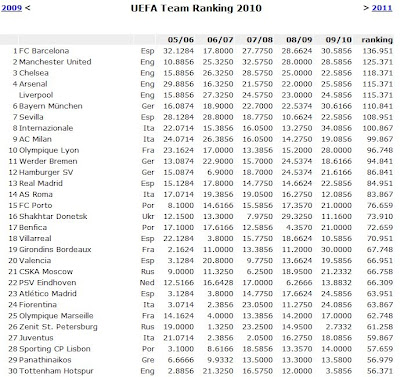The width and height of the screenshot is (400, 377).
Task: Select the FC Barcelona team name
Action: (44, 51)
